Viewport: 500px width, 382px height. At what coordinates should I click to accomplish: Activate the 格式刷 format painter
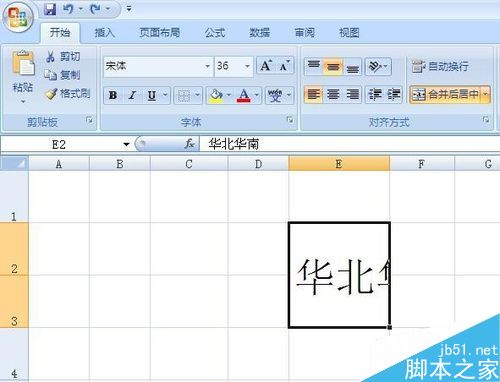[68, 94]
